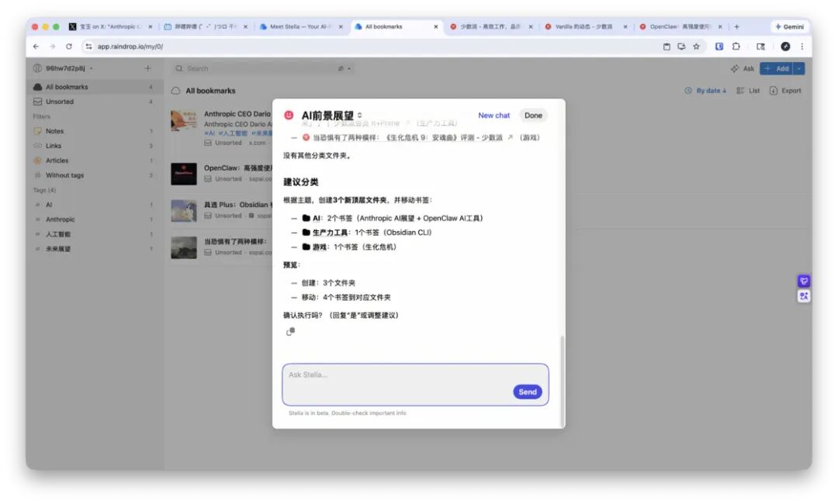Filter by Notes in the sidebar
Image resolution: width=838 pixels, height=504 pixels.
point(95,131)
